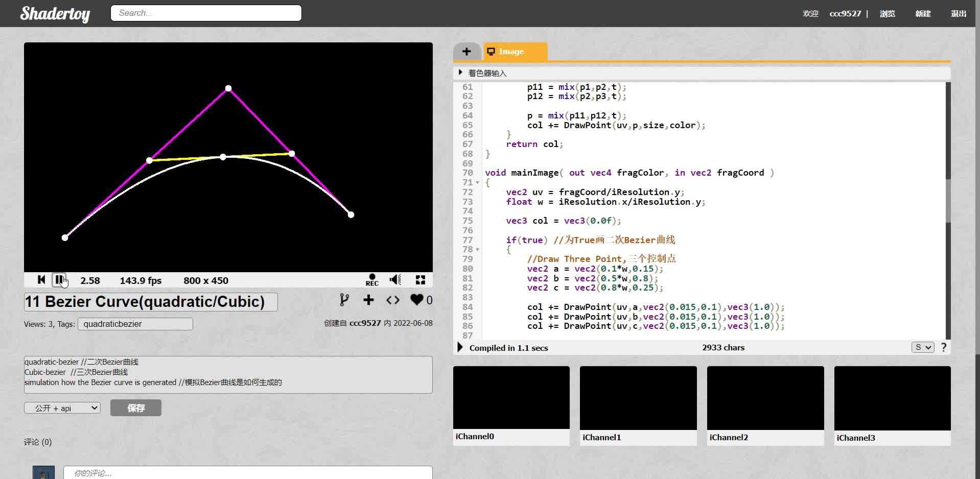The image size is (980, 479).
Task: Pause the shader playback
Action: pos(59,280)
